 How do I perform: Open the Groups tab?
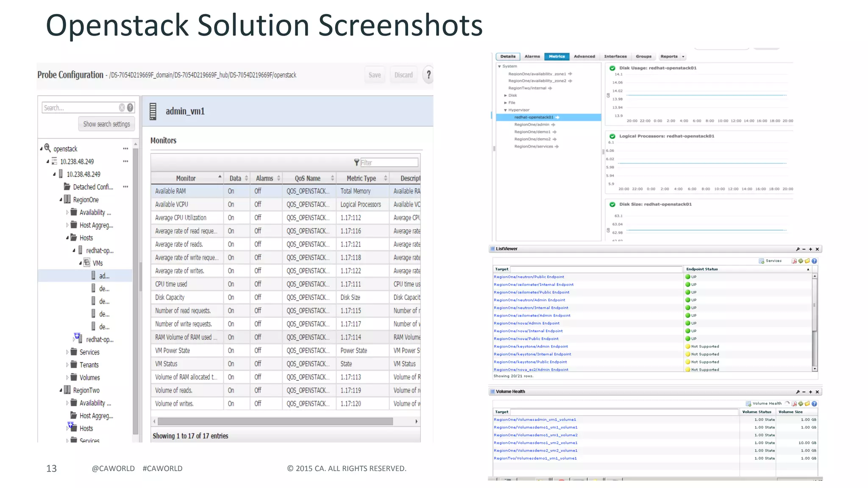(x=643, y=56)
